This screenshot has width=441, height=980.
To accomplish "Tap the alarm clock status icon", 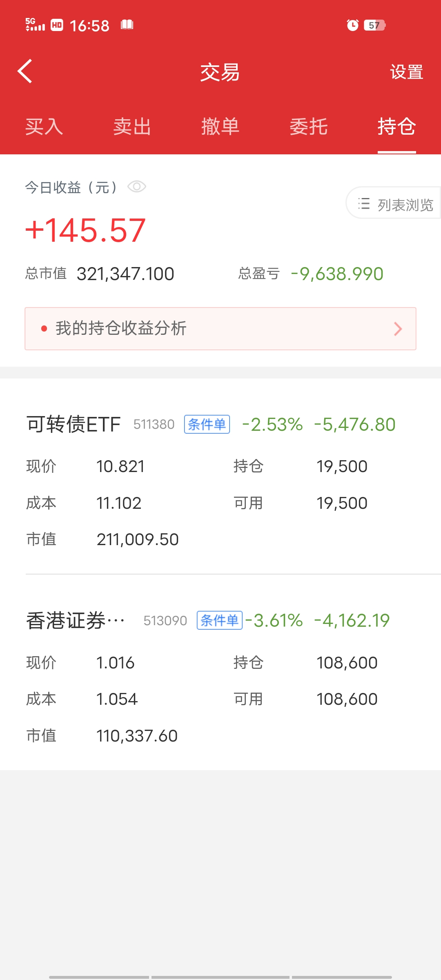I will 352,25.
